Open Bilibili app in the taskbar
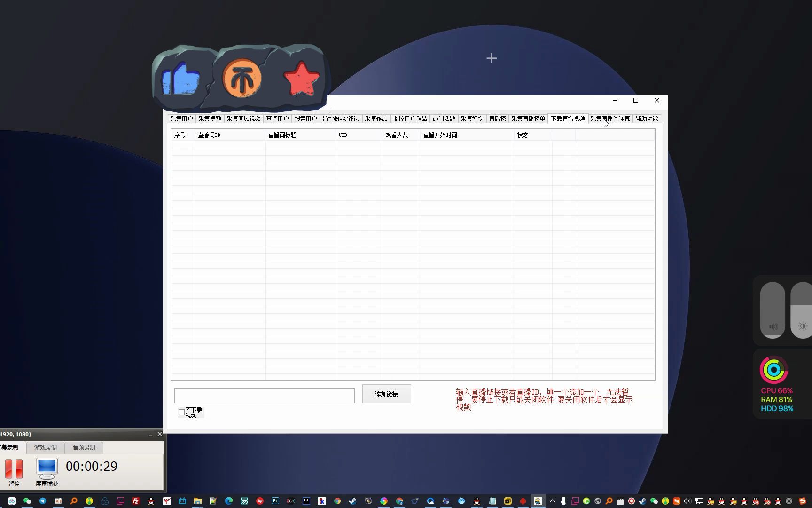Viewport: 812px width, 508px height. [182, 501]
